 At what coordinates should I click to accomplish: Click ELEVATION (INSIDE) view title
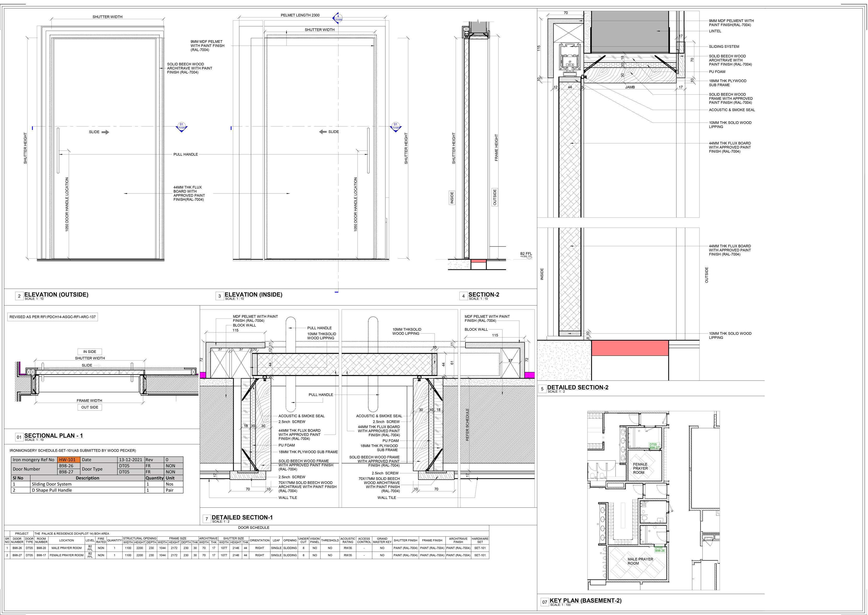click(253, 295)
